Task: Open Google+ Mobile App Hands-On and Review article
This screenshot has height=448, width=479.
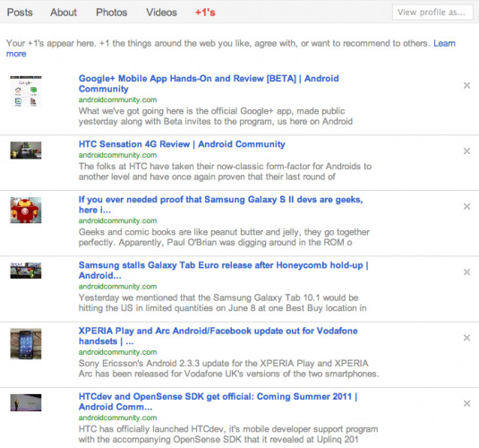Action: point(209,83)
